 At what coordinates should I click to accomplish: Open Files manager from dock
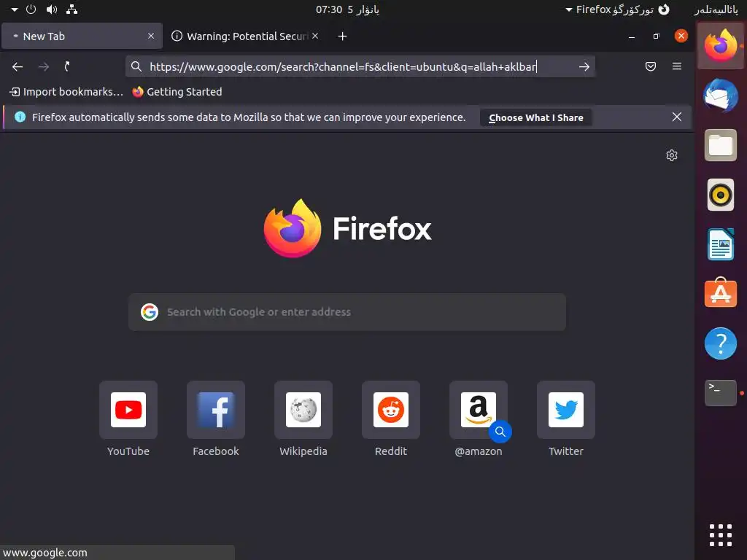click(720, 145)
